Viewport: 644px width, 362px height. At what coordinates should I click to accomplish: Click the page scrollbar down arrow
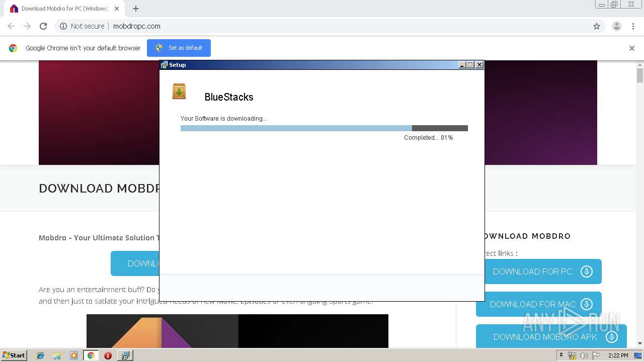[x=640, y=344]
